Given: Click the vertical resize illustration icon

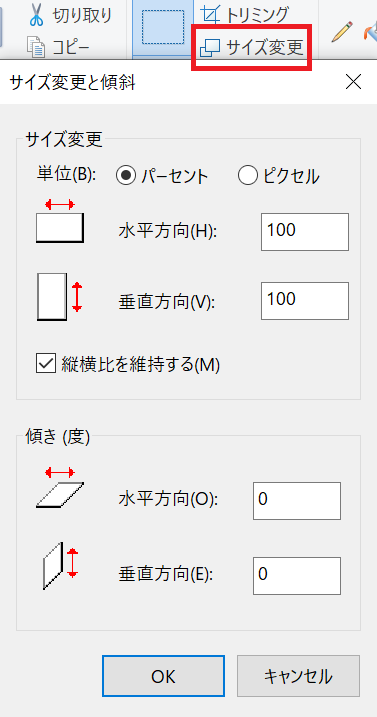Looking at the screenshot, I should coord(60,297).
